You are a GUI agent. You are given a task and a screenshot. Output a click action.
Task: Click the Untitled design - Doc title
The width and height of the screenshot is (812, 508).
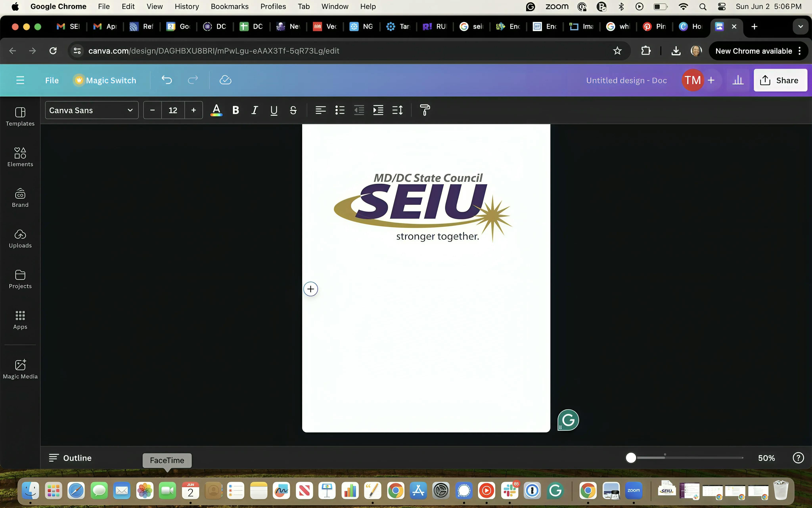click(x=626, y=80)
